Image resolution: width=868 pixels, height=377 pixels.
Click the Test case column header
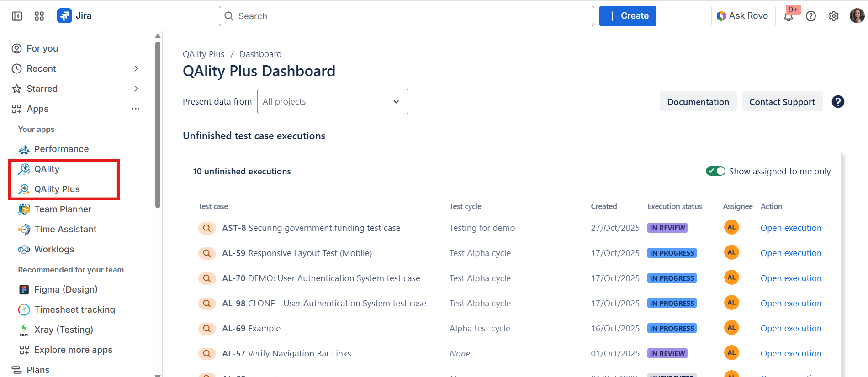click(x=213, y=206)
